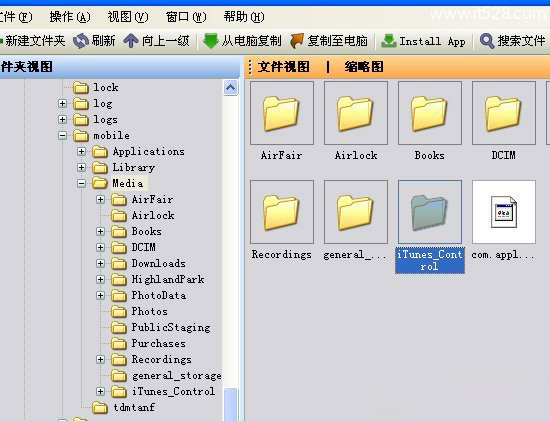Screen dimensions: 550x421
Task: Click the Search Files (搜索文件) magnifier icon
Action: (x=487, y=41)
